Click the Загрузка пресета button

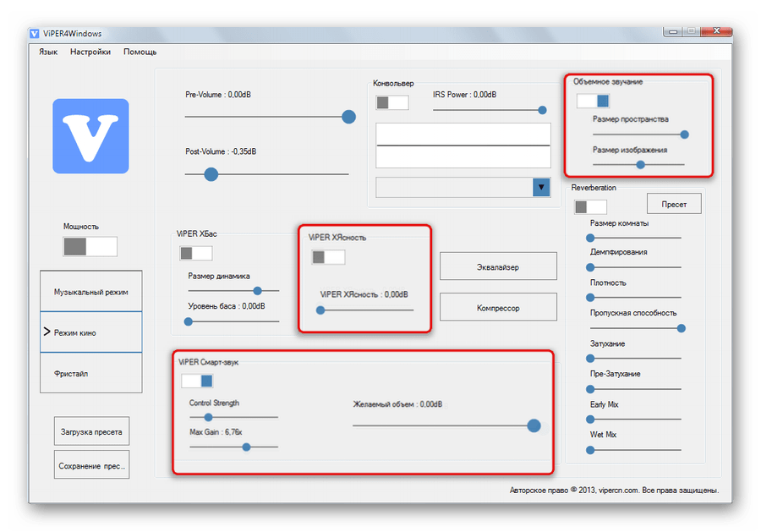point(91,431)
